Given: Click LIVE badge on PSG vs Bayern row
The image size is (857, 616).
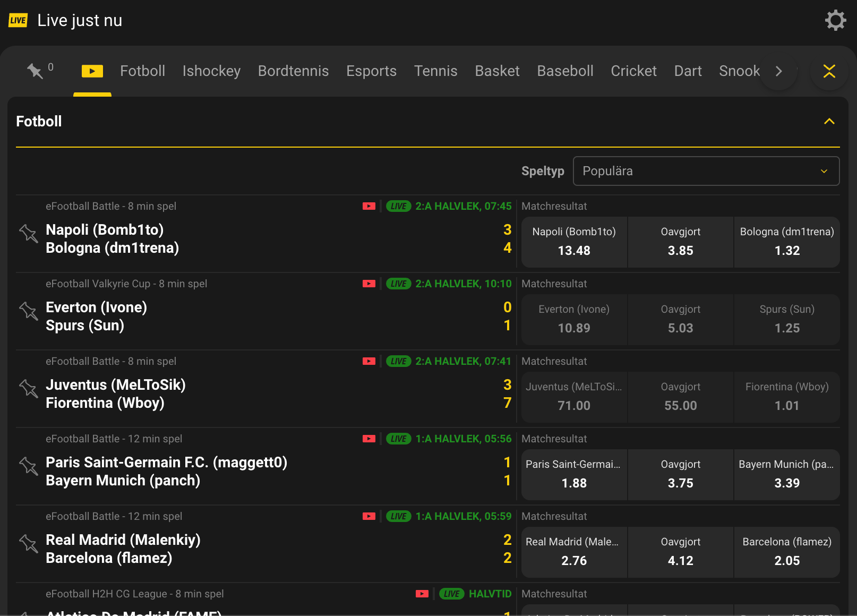Looking at the screenshot, I should (399, 439).
